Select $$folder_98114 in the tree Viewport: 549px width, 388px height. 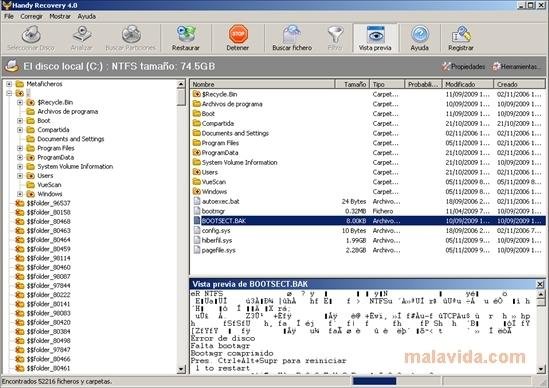point(48,258)
